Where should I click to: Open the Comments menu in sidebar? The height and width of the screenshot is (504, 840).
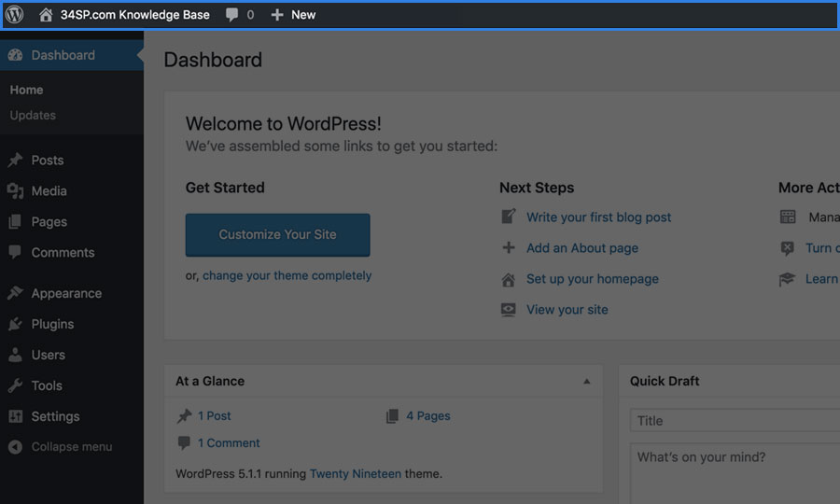point(63,252)
